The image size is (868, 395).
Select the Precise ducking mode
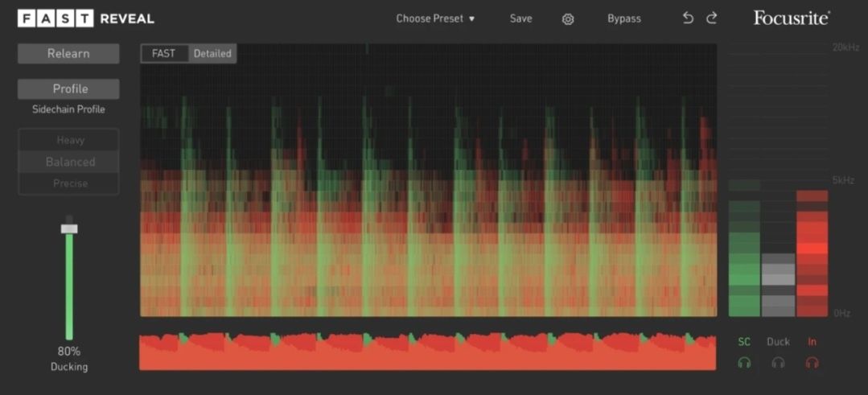pos(70,183)
